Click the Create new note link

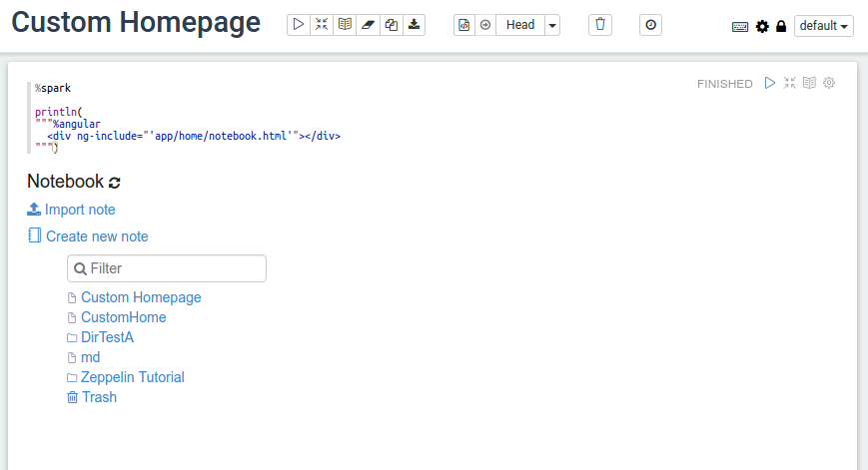click(x=96, y=236)
